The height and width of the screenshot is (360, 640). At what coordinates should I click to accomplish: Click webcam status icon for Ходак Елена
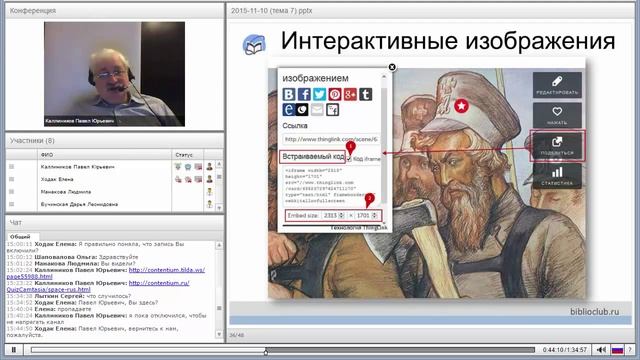[188, 179]
